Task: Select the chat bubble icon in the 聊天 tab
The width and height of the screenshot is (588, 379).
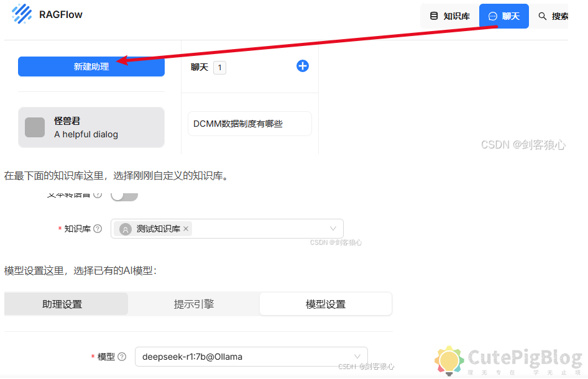Action: point(492,16)
